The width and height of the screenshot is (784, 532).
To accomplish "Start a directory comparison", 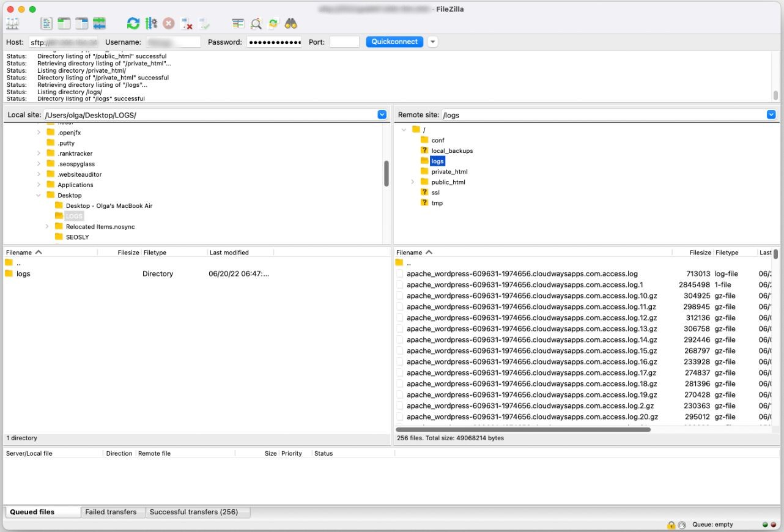I will tap(256, 23).
